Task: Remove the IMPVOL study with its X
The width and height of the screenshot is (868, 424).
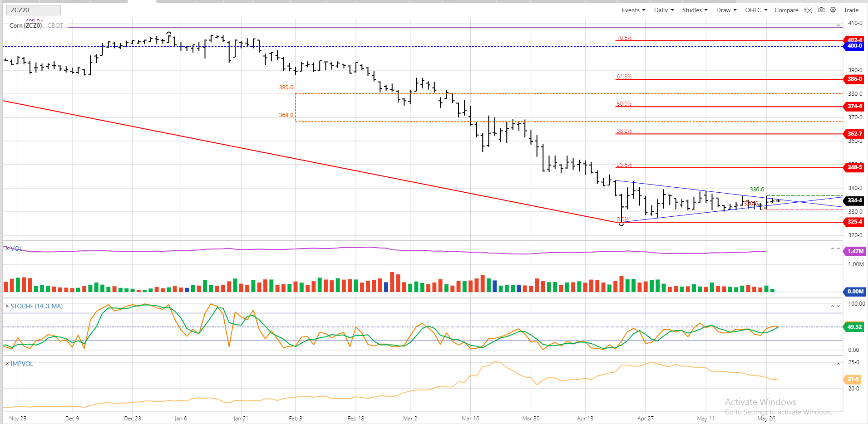Action: 7,364
